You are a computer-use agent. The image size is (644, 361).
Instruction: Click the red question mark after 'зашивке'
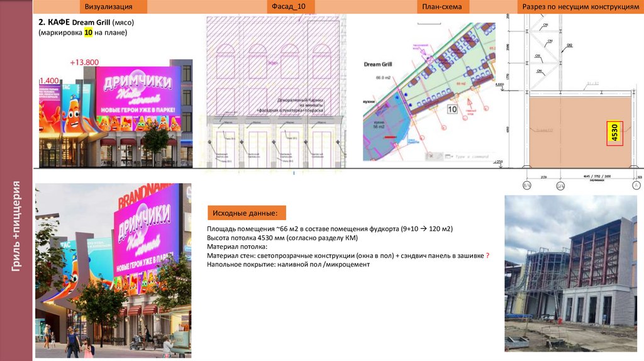[487, 255]
